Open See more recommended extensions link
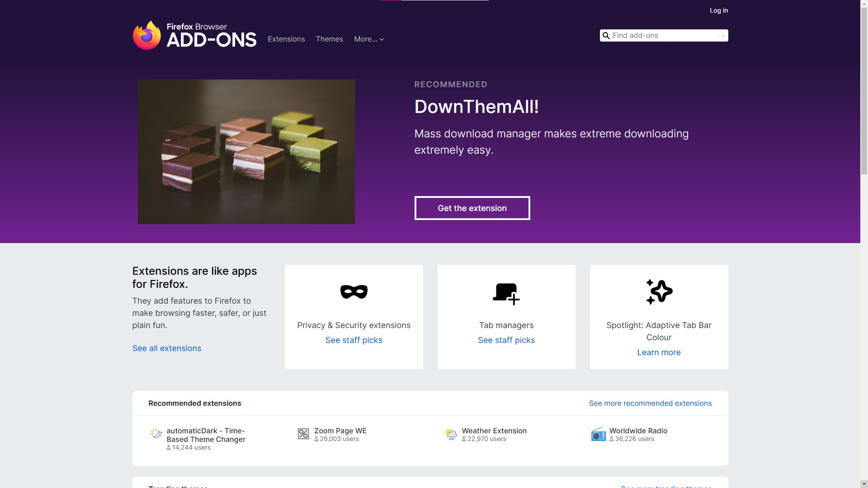868x488 pixels. [x=650, y=403]
